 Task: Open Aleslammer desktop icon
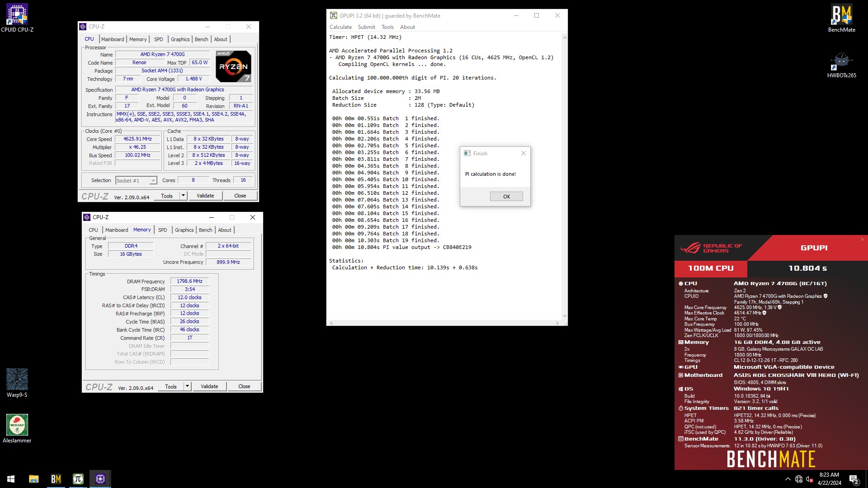pos(17,428)
